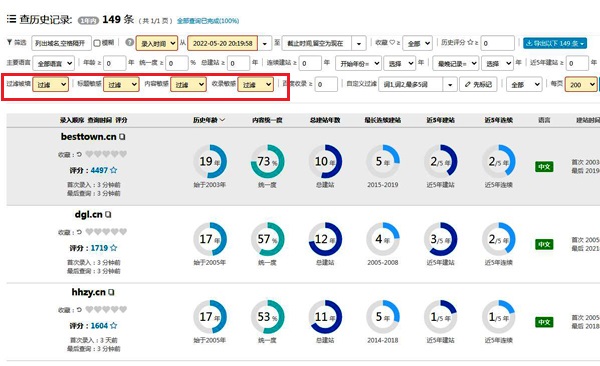Open the 过滤被墙 filter dropdown
Viewport: 600px width, 366px height.
click(51, 84)
